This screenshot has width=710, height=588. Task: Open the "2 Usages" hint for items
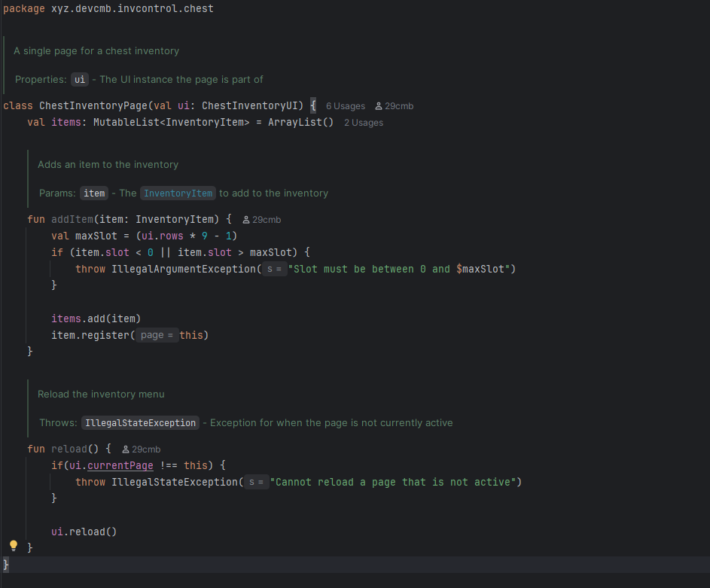pos(363,123)
